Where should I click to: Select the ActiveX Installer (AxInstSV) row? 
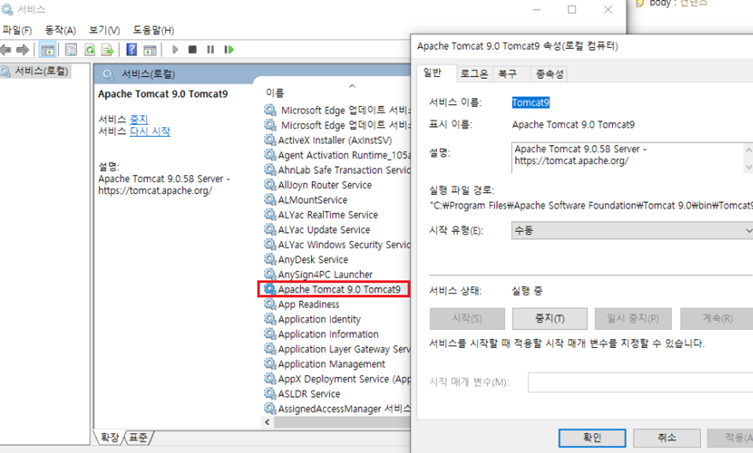point(336,140)
